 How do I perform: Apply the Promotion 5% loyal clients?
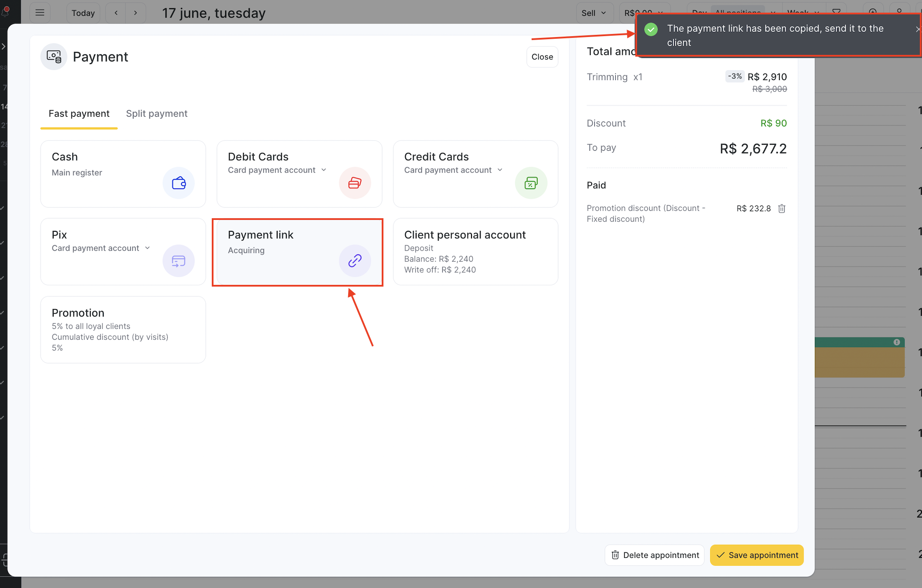pyautogui.click(x=123, y=330)
